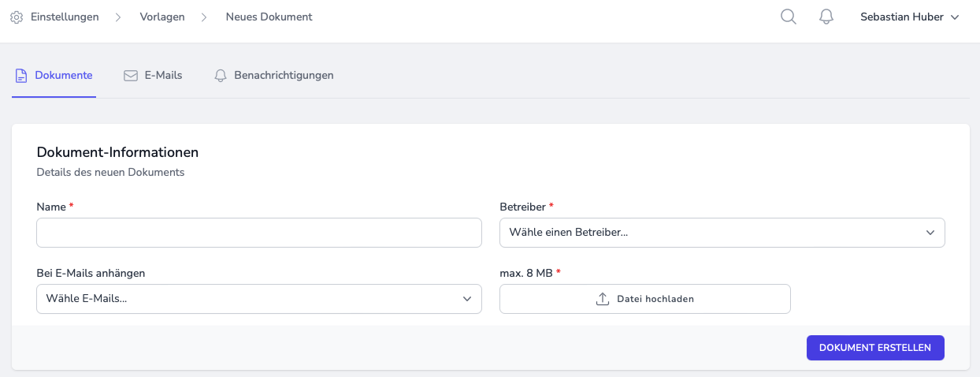Switch to the E-Mails tab
This screenshot has width=980, height=377.
[163, 76]
